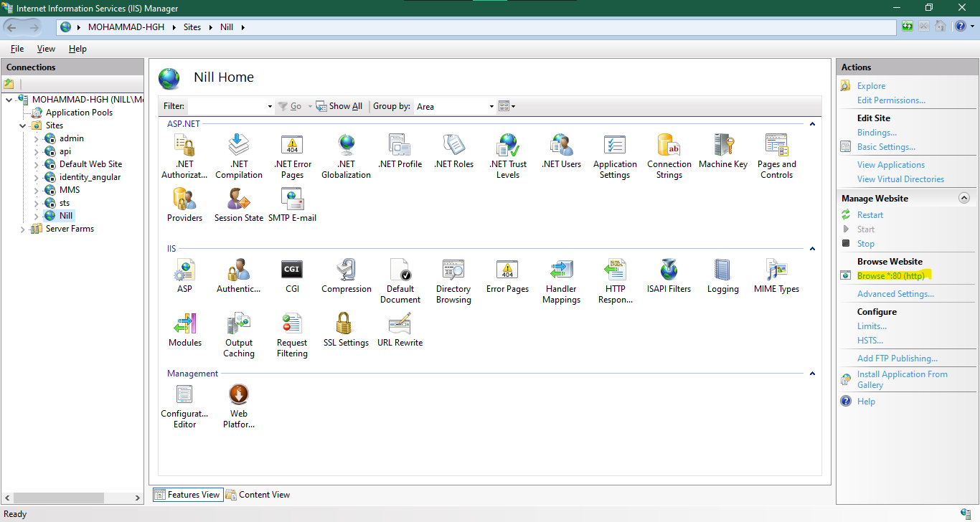Viewport: 980px width, 522px height.
Task: Expand the api site node
Action: pos(37,151)
